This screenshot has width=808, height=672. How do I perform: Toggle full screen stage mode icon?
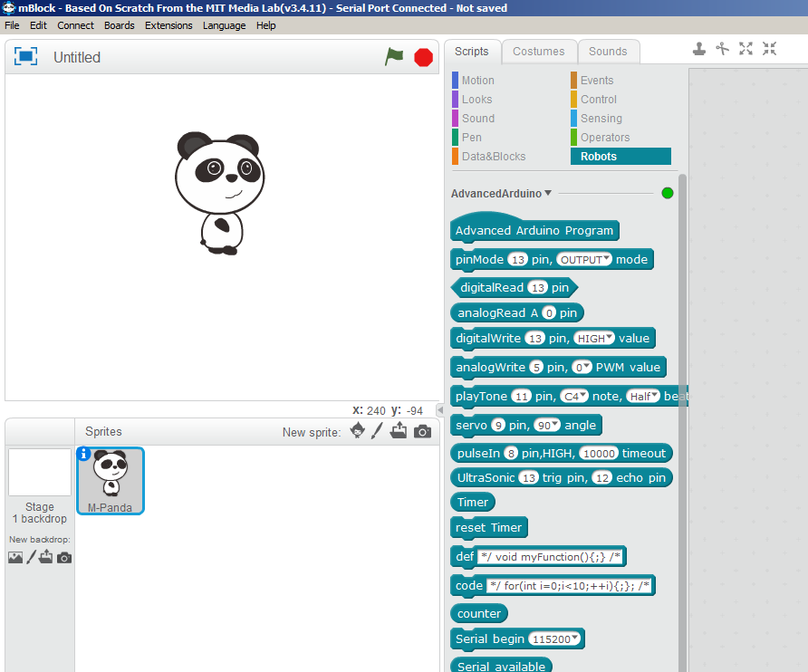25,57
